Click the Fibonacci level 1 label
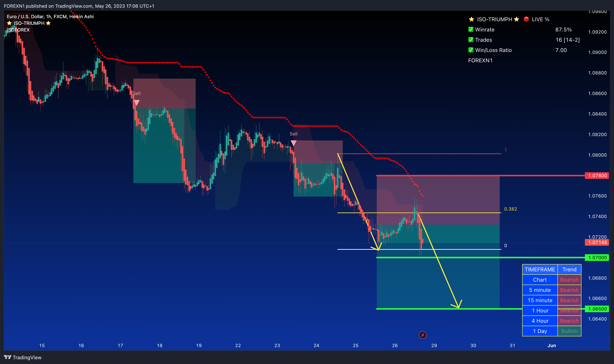 tap(505, 150)
